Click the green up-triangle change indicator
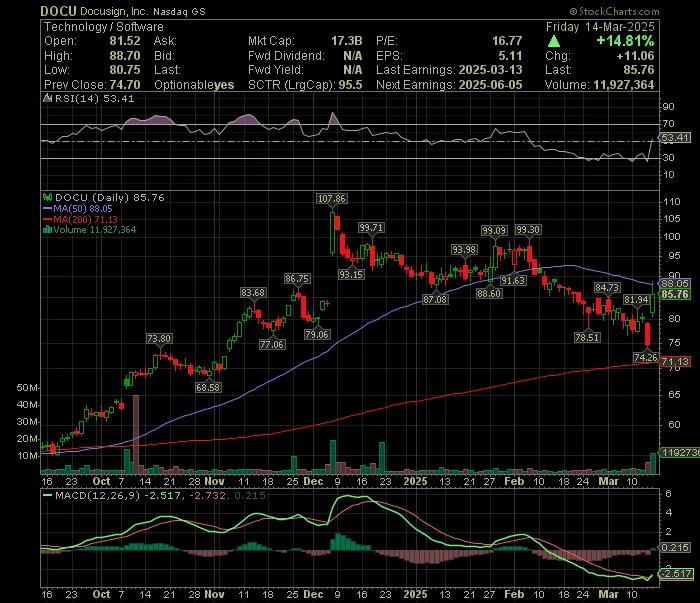 point(554,41)
